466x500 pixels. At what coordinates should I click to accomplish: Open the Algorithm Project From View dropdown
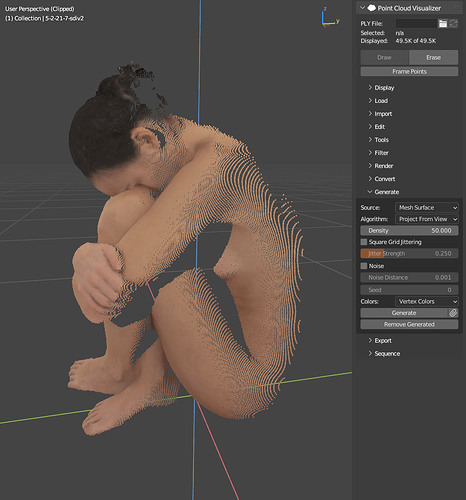427,219
